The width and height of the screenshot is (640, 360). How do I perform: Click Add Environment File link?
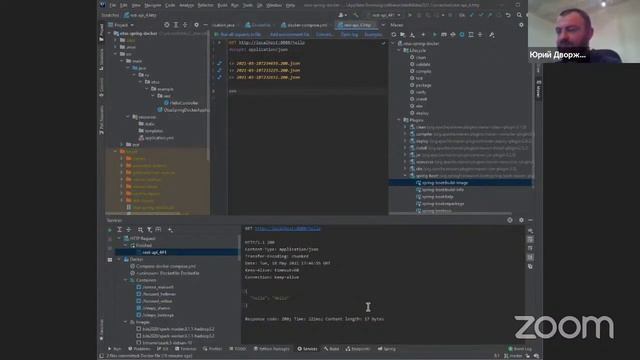tap(289, 35)
